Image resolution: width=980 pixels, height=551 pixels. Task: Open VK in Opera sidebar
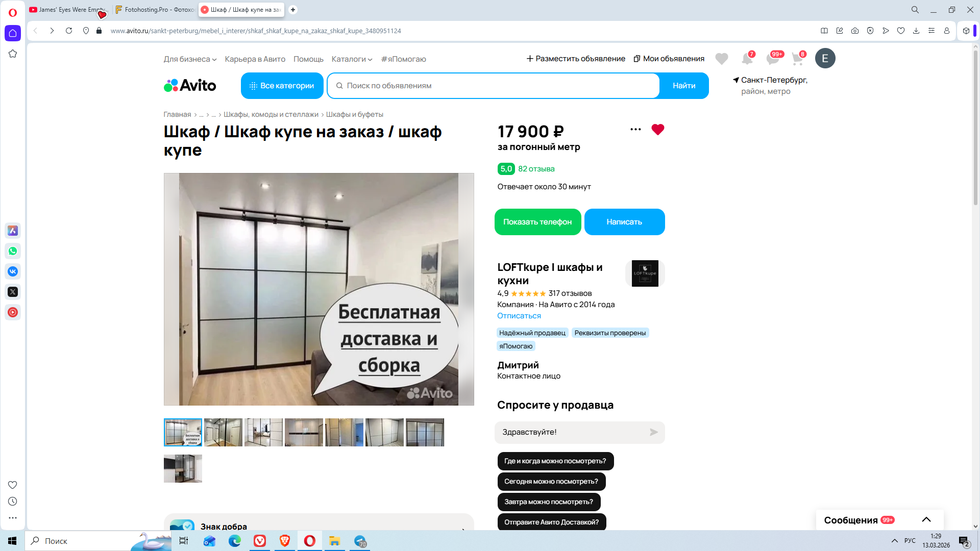[13, 271]
